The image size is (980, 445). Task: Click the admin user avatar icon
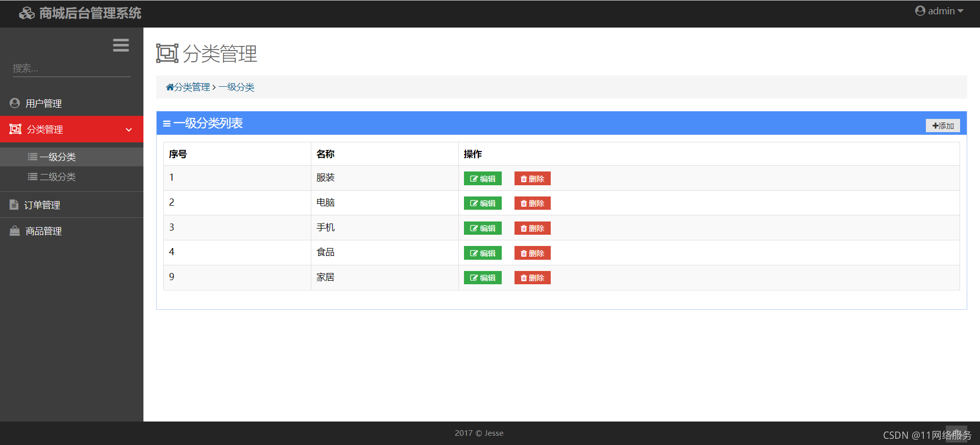coord(920,11)
